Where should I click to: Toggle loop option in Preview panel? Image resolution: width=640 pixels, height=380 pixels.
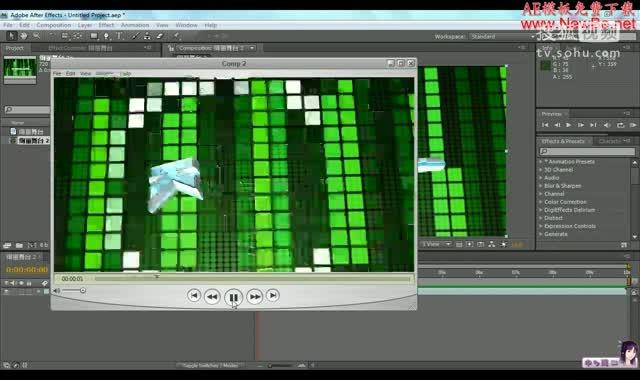(620, 125)
